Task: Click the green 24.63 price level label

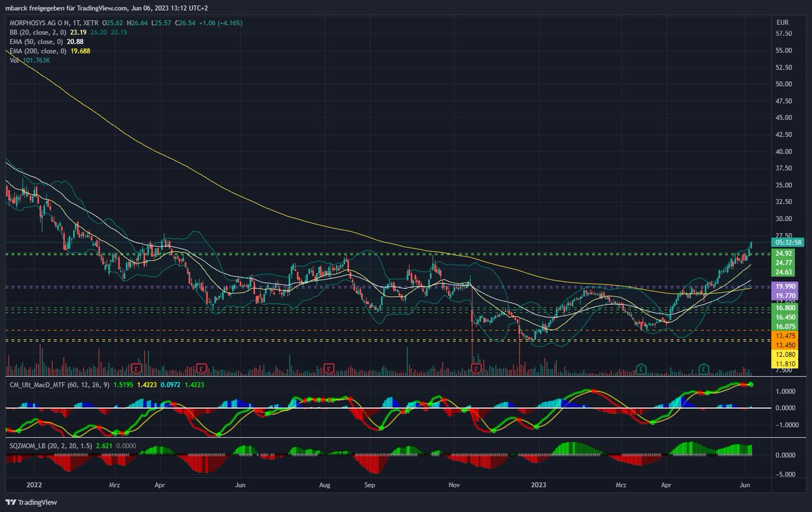Action: pyautogui.click(x=784, y=272)
